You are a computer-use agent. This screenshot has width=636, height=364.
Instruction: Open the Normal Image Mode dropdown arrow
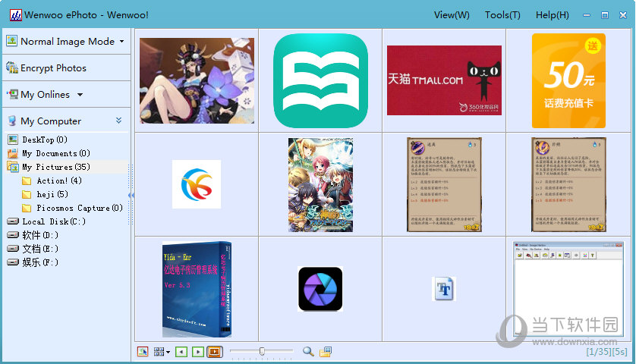(x=121, y=42)
